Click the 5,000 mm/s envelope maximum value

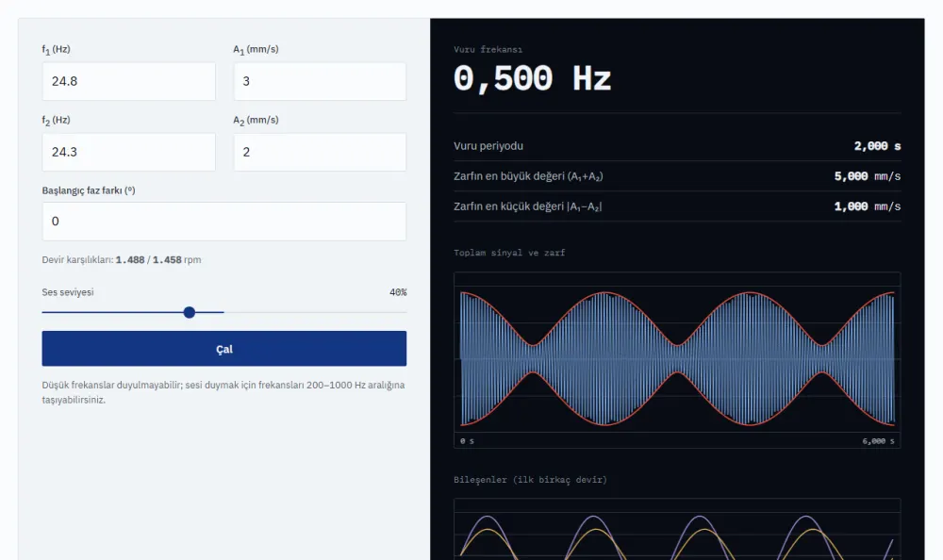tap(868, 176)
